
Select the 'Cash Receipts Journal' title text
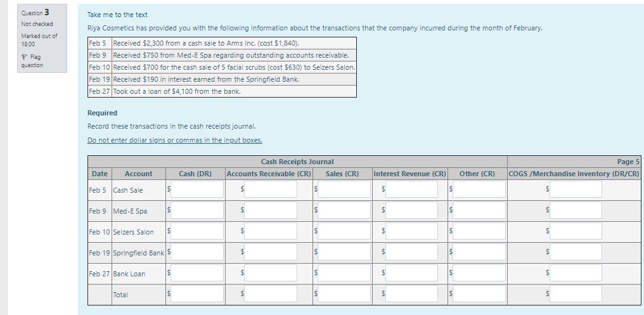click(297, 162)
